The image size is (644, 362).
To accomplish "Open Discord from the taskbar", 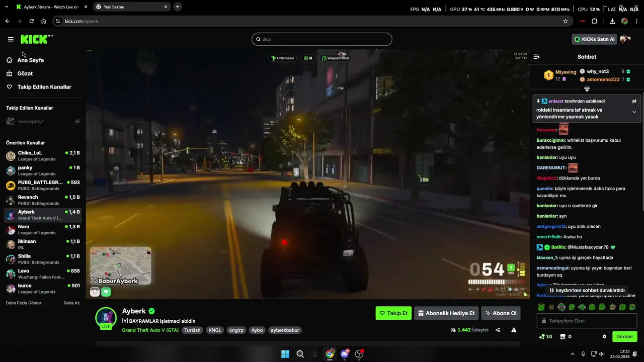I will click(x=345, y=353).
